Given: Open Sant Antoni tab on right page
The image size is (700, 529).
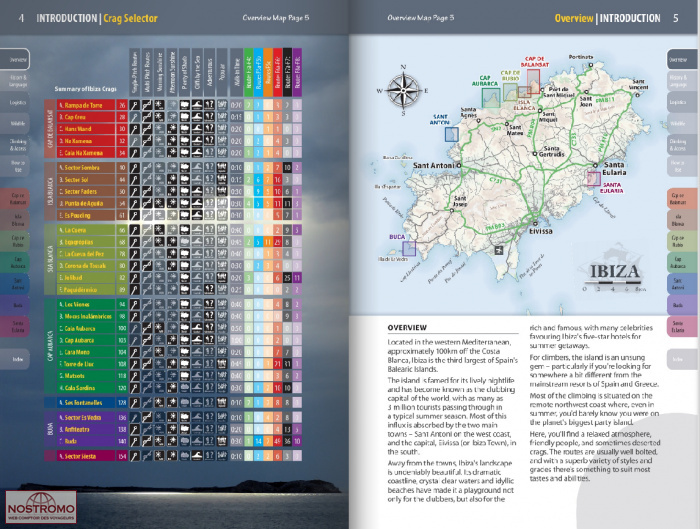Looking at the screenshot, I should pyautogui.click(x=682, y=284).
